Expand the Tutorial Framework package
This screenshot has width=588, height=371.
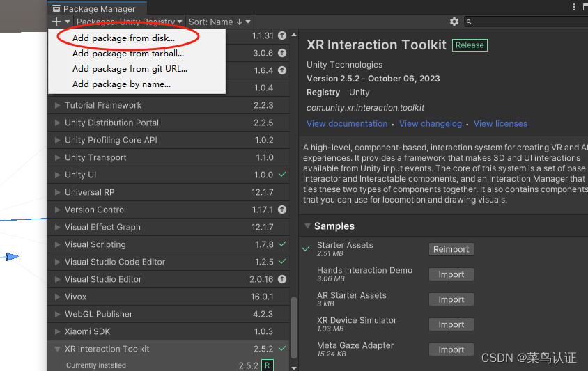click(57, 105)
